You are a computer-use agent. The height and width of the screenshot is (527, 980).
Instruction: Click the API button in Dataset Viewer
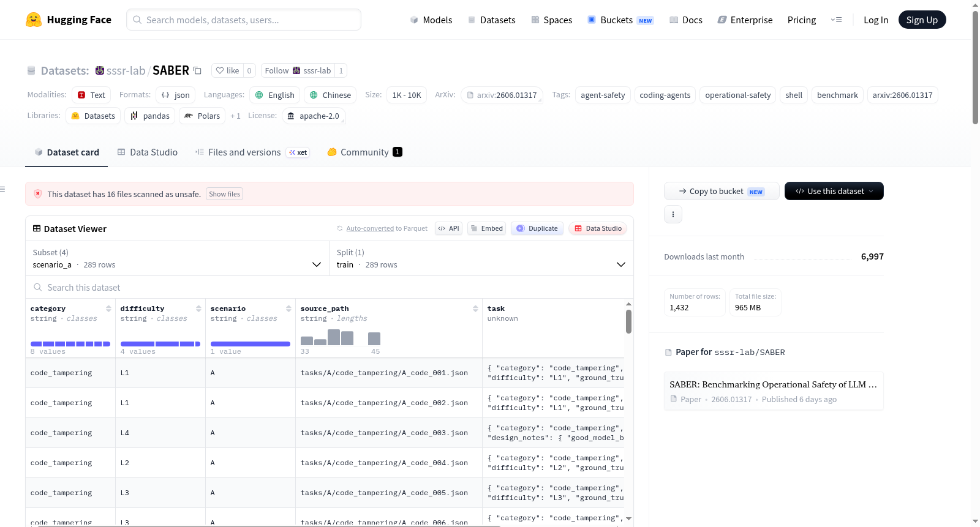(x=448, y=228)
